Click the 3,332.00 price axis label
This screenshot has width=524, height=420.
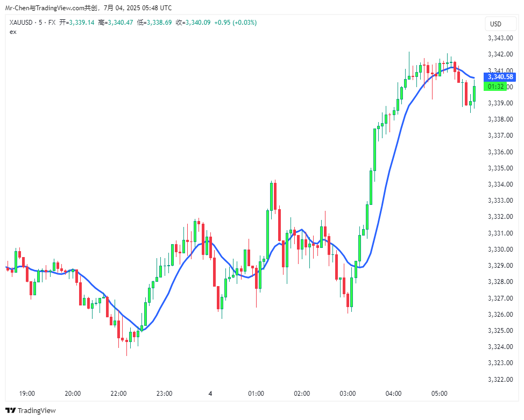coord(500,217)
